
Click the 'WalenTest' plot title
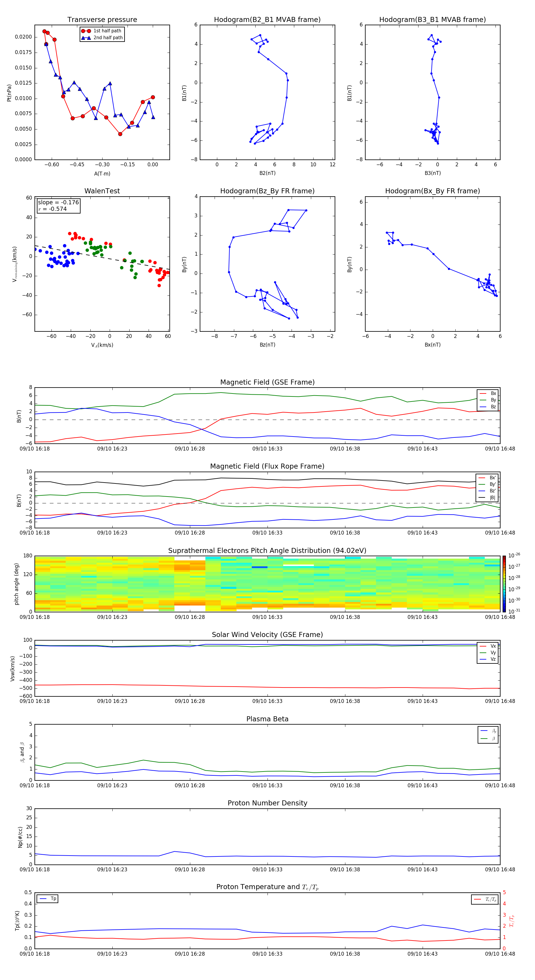coord(102,191)
